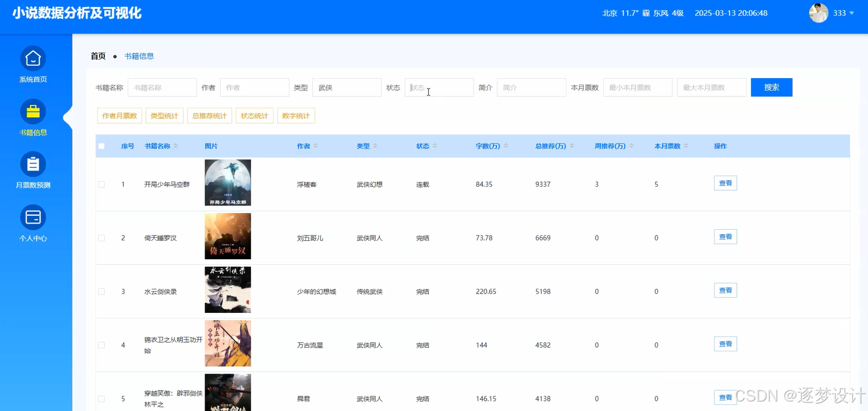Toggle the select-all checkbox in table header

point(101,145)
